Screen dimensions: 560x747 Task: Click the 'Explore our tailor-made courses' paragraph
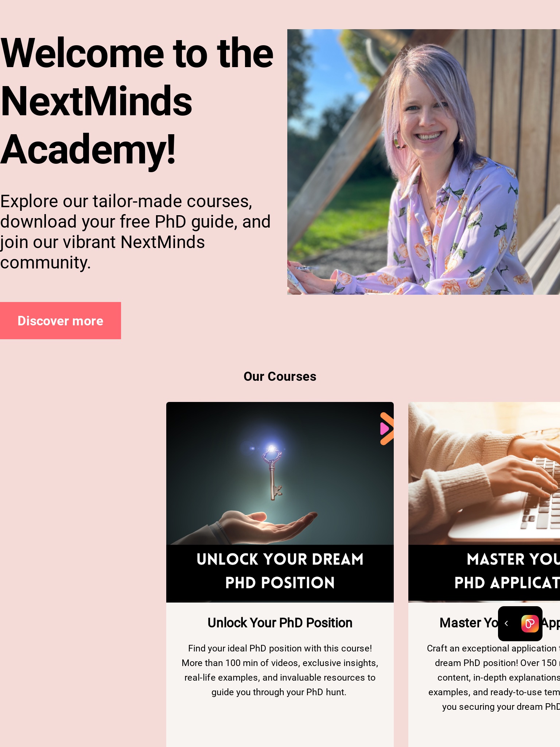click(x=135, y=232)
